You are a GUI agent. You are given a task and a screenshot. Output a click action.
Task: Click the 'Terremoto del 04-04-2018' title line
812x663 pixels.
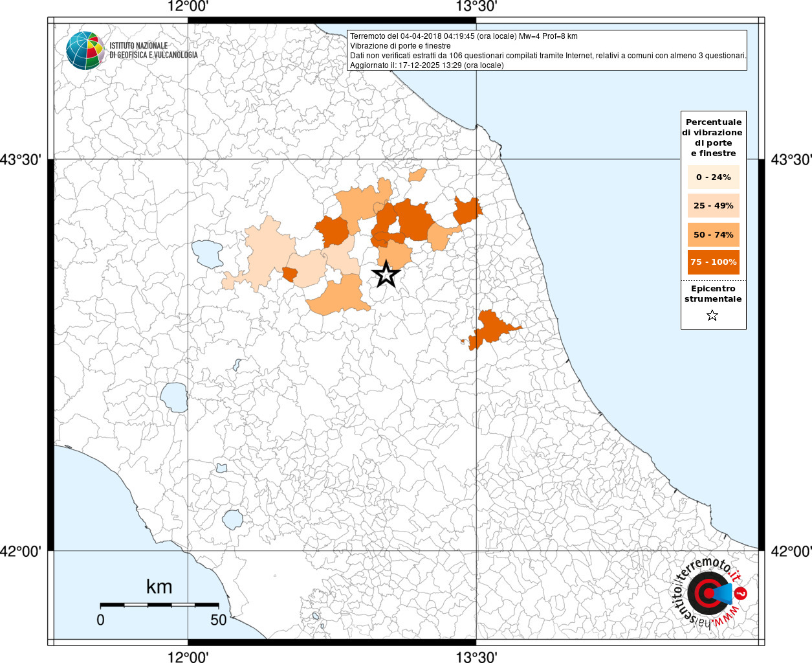[464, 36]
